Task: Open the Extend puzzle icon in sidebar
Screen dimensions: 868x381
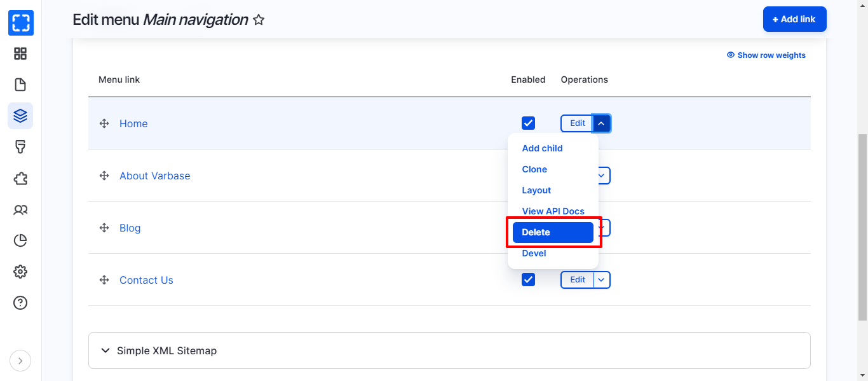Action: coord(20,178)
